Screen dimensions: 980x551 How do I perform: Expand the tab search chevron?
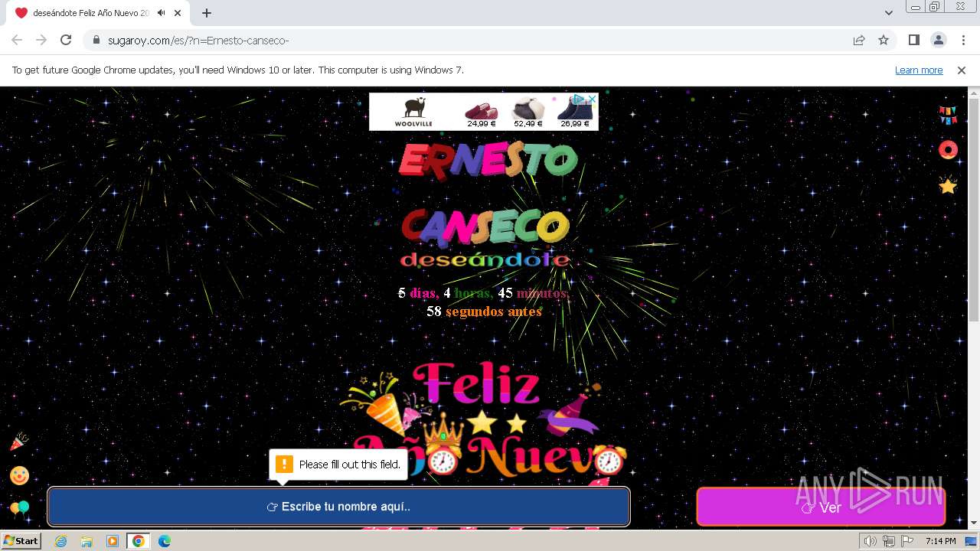889,13
